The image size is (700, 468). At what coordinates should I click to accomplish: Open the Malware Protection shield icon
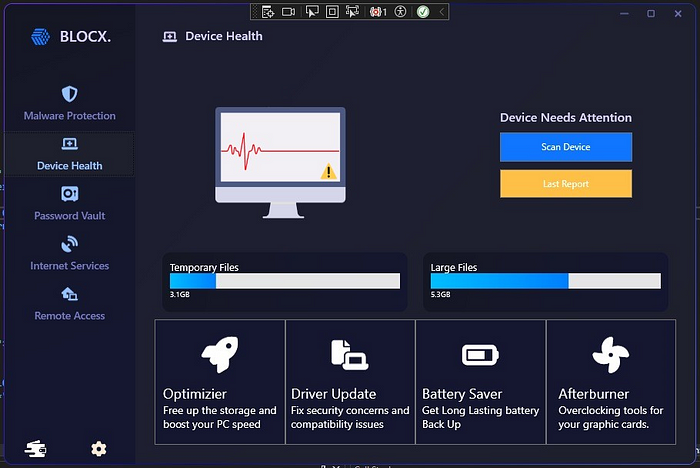(x=69, y=94)
